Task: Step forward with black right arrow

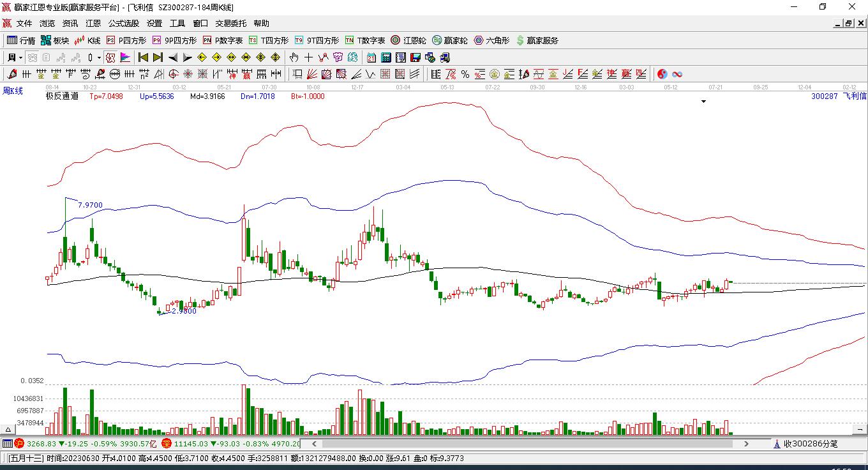Action: pyautogui.click(x=187, y=57)
